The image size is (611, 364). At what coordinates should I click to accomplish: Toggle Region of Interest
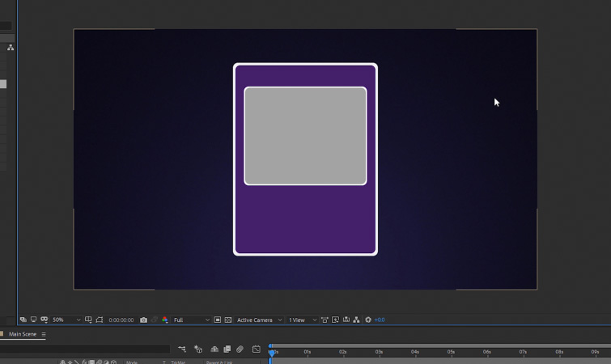pos(217,320)
